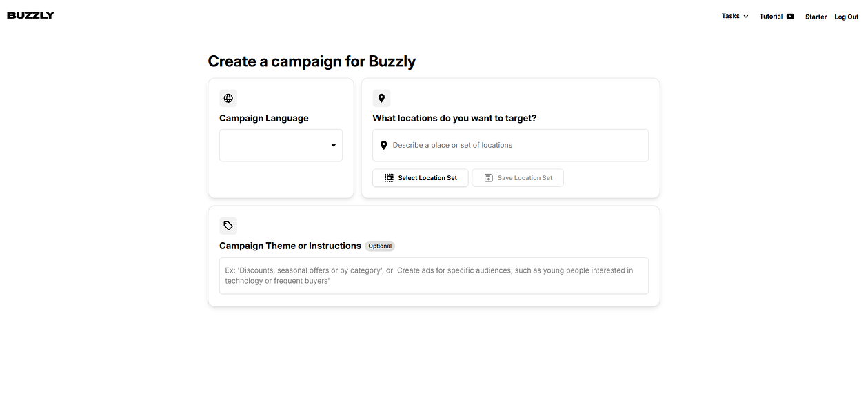Click the globe icon above Campaign Language

pyautogui.click(x=228, y=97)
